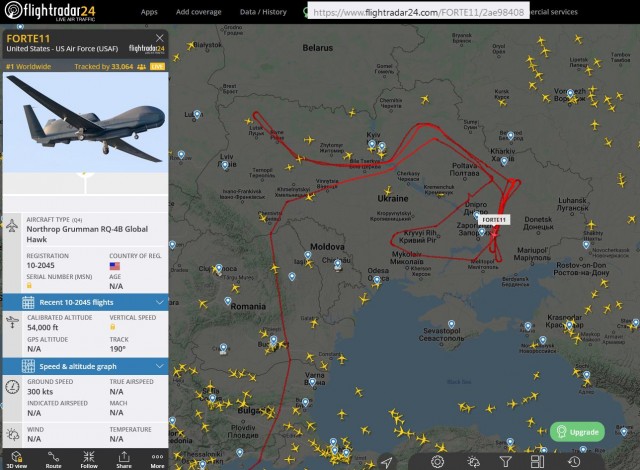Click United States - US Air Force (USAF)
The width and height of the screenshot is (640, 470).
click(x=62, y=49)
